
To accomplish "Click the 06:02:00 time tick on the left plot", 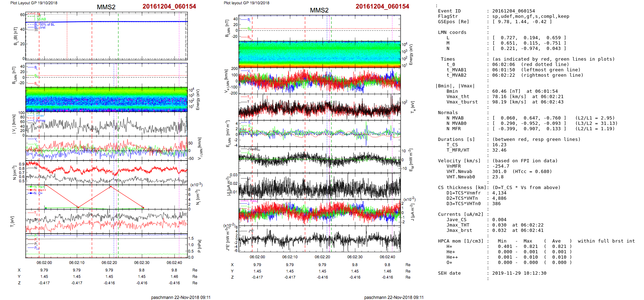I will click(x=44, y=263).
